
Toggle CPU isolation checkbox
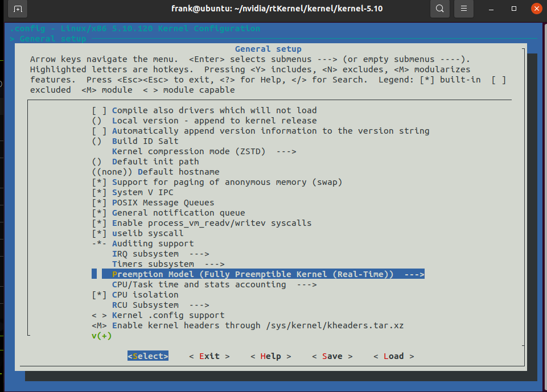point(145,295)
